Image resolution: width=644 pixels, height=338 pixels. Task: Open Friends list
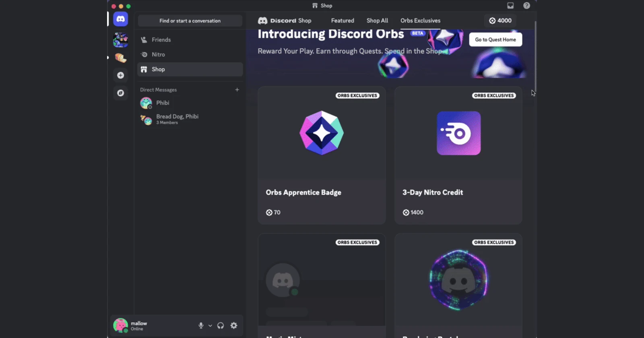[190, 40]
